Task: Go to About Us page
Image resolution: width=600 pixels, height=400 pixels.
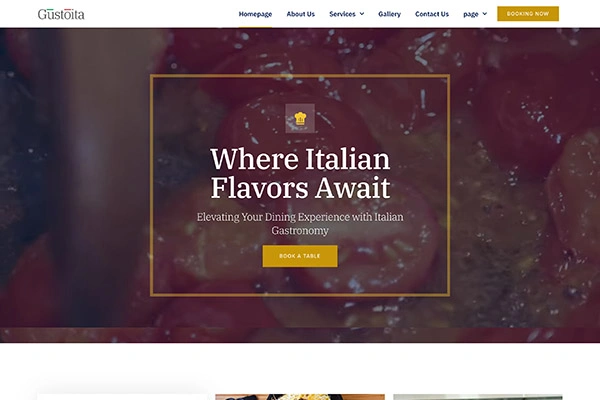Action: click(x=300, y=14)
